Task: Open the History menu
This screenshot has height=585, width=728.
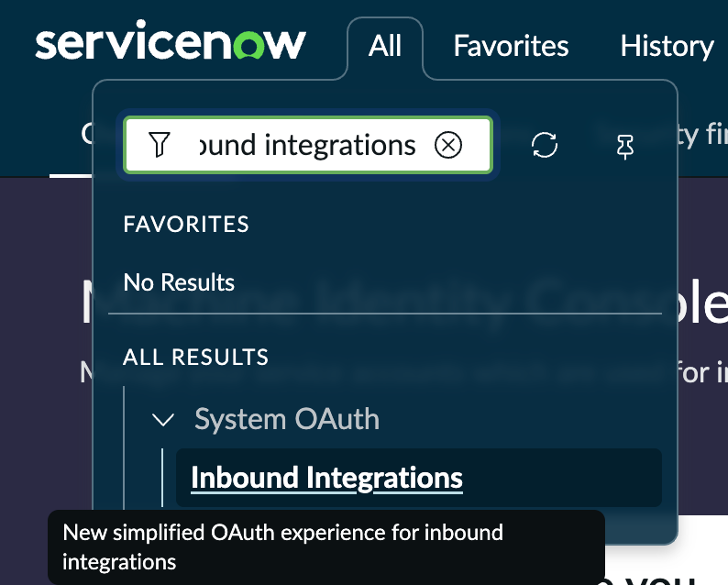Action: 667,46
